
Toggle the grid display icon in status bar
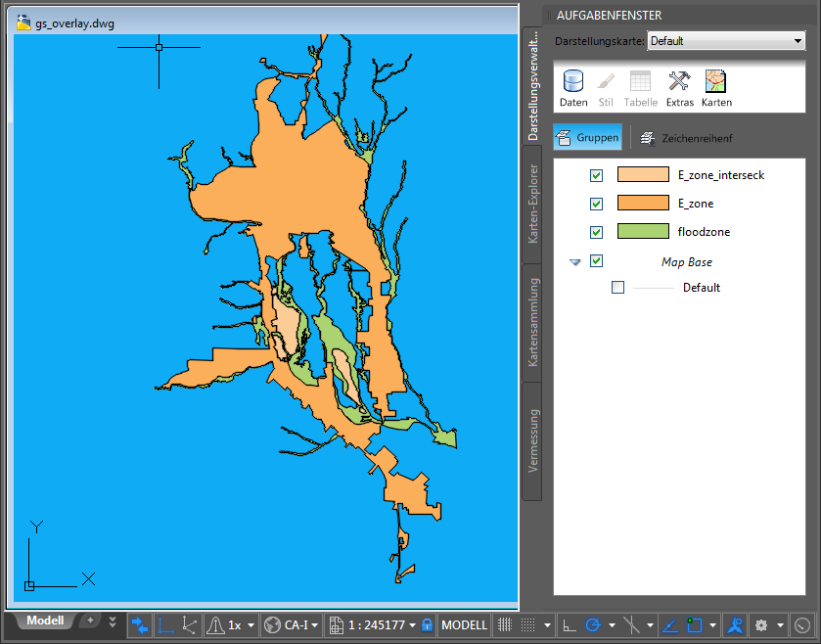(x=505, y=624)
